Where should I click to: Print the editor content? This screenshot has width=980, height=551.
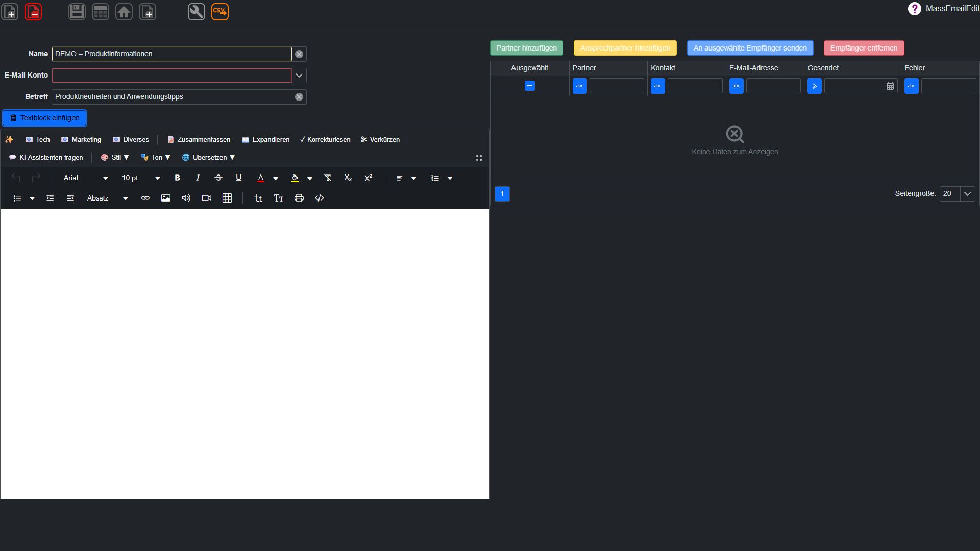click(299, 198)
